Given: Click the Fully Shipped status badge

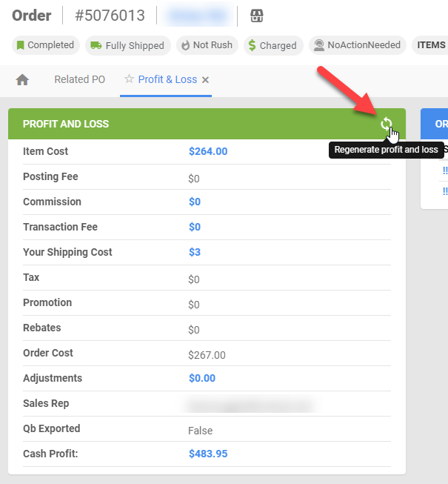Looking at the screenshot, I should (128, 45).
